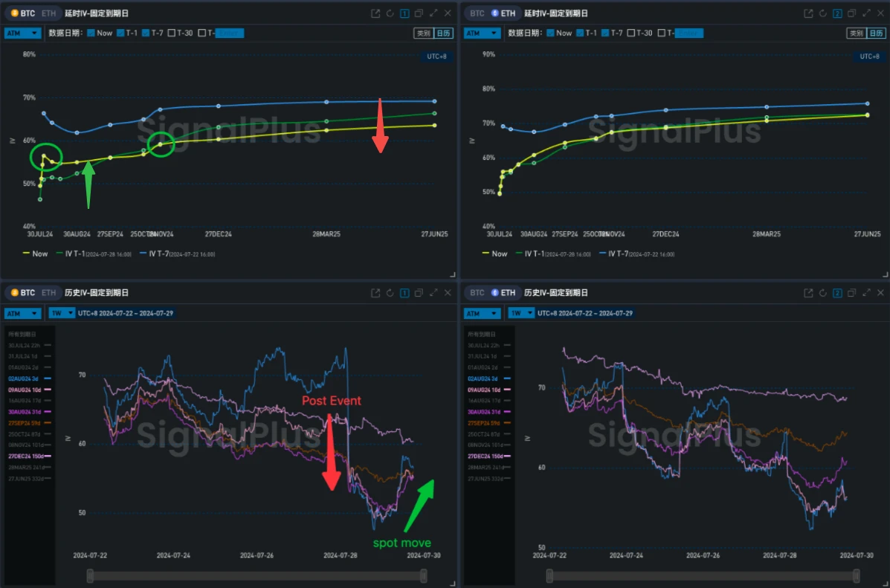Expand the ATM selector in ETH history panel
890x588 pixels.
coord(482,313)
